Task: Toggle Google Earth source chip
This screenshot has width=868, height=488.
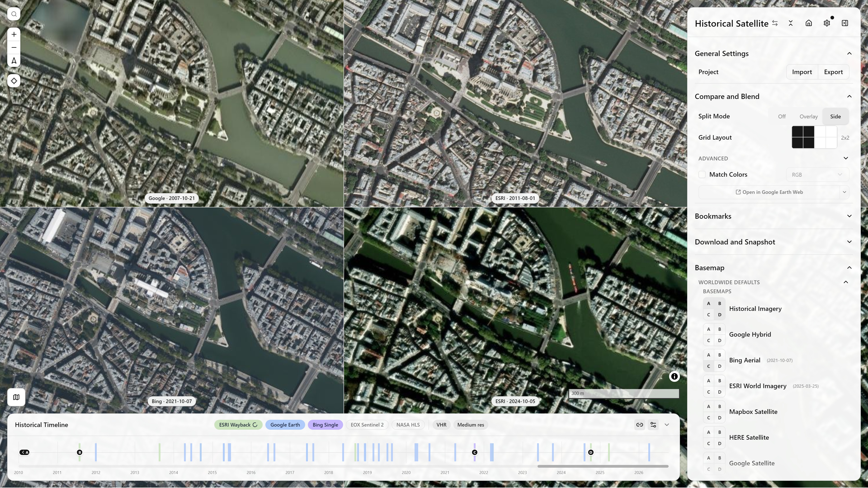Action: [285, 425]
